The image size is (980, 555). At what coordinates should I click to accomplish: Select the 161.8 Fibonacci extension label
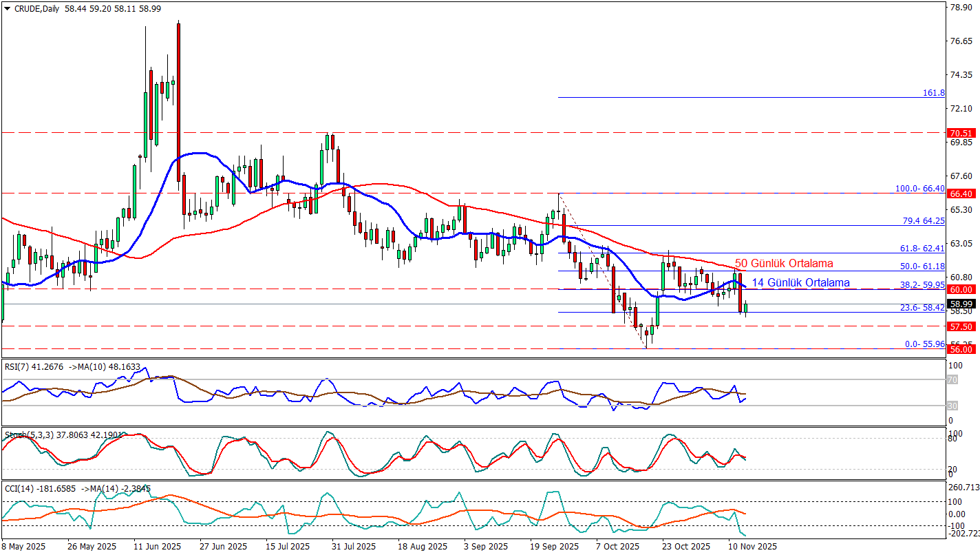[x=933, y=92]
